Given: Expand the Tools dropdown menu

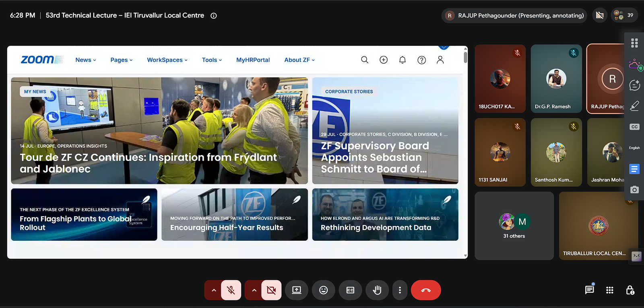Looking at the screenshot, I should tap(212, 60).
